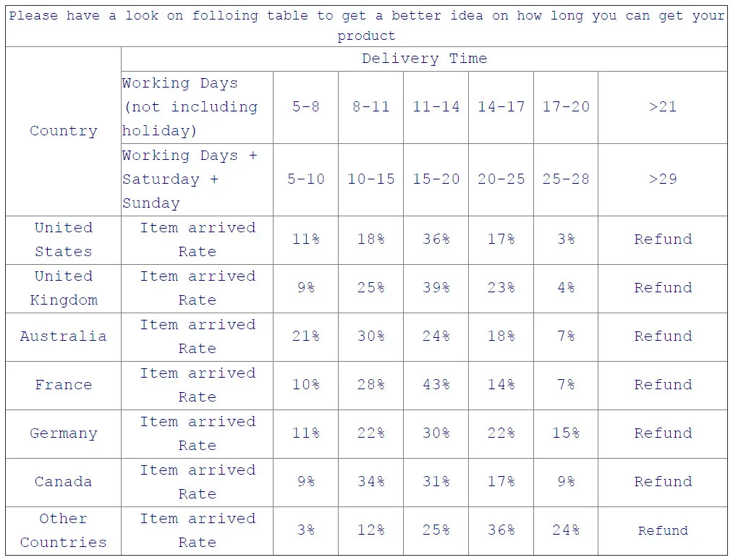Click Germany's 15% rate cell
The width and height of the screenshot is (733, 560).
566,434
